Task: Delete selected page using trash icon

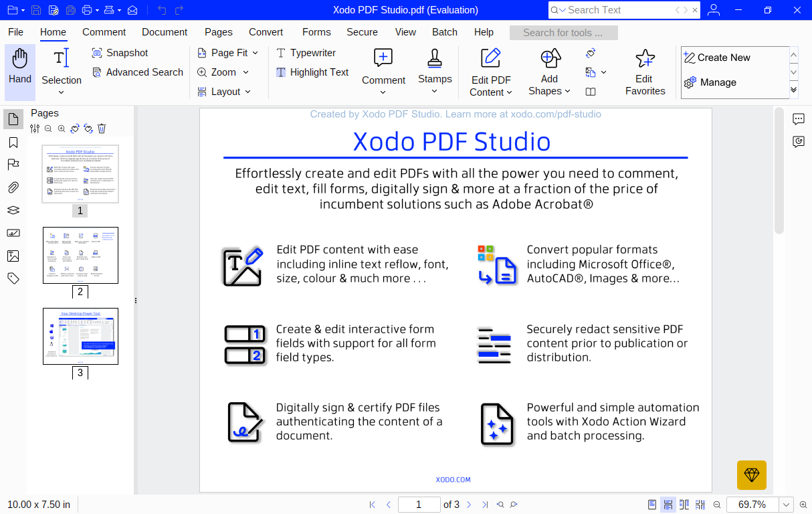Action: [102, 128]
